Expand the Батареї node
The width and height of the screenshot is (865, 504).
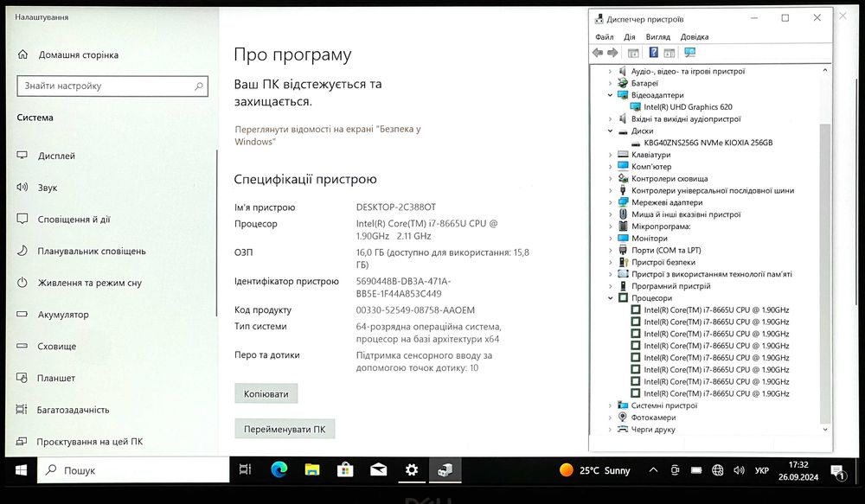click(610, 83)
